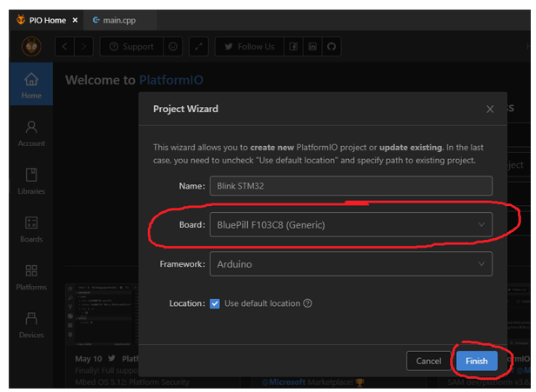
Task: Click the PlatformIO logo icon
Action: click(x=30, y=47)
